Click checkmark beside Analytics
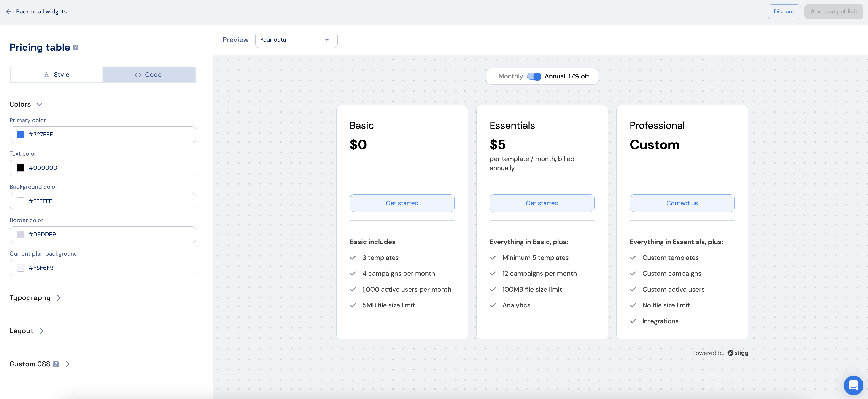The width and height of the screenshot is (868, 399). point(493,305)
